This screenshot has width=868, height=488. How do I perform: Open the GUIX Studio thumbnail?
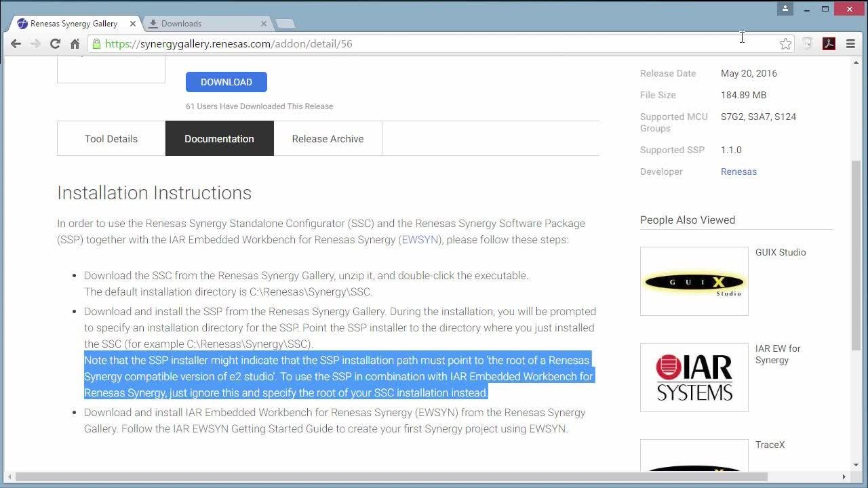[x=694, y=281]
